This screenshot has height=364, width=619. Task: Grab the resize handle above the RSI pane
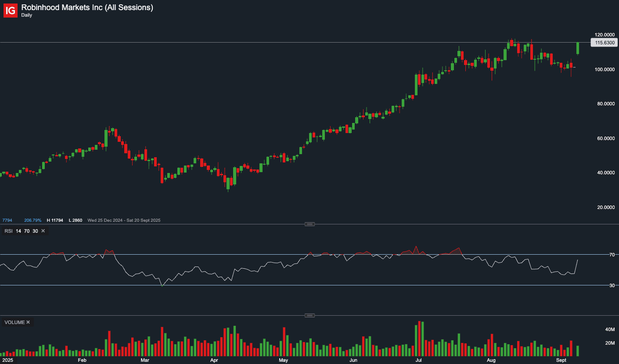(309, 224)
